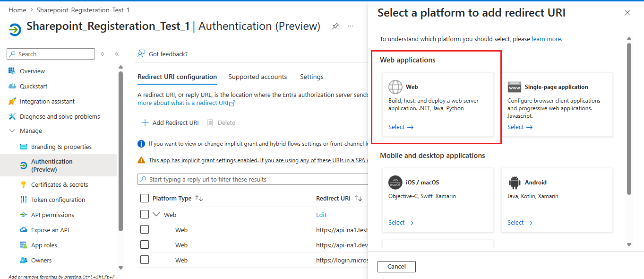Click Add Redirect URI button
This screenshot has width=644, height=279.
(170, 122)
